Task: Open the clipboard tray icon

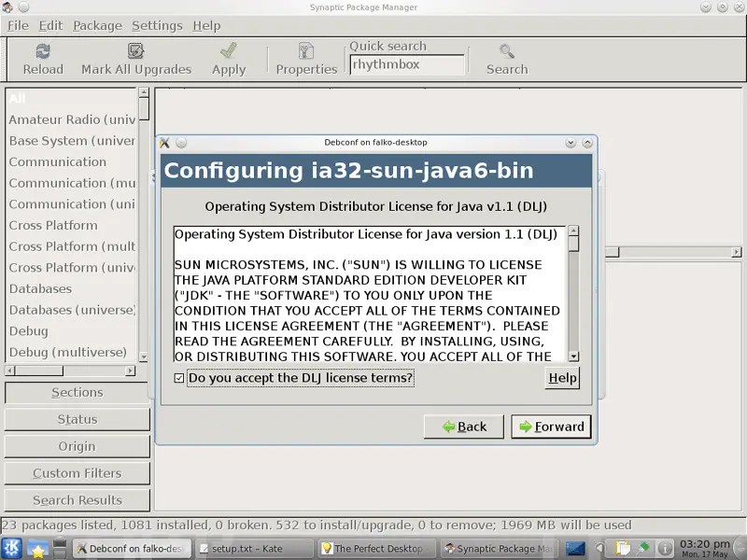Action: click(x=622, y=549)
